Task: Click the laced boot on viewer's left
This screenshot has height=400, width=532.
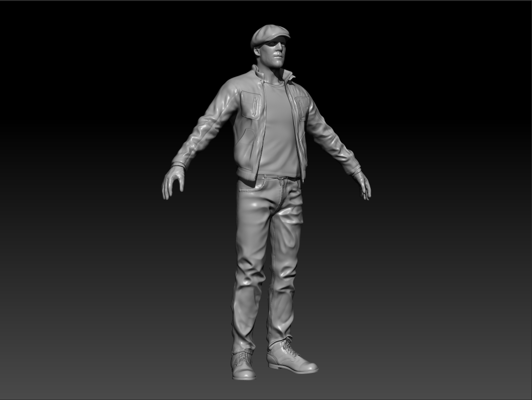Action: click(x=243, y=365)
